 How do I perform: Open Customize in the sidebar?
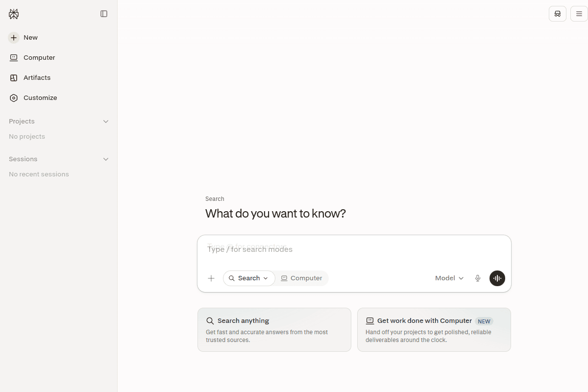(x=59, y=98)
